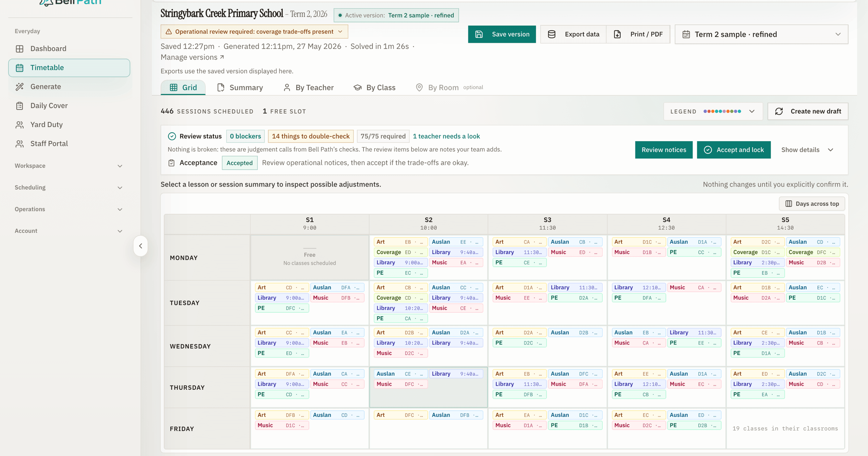
Task: Click the Staff Portal people icon
Action: (20, 144)
